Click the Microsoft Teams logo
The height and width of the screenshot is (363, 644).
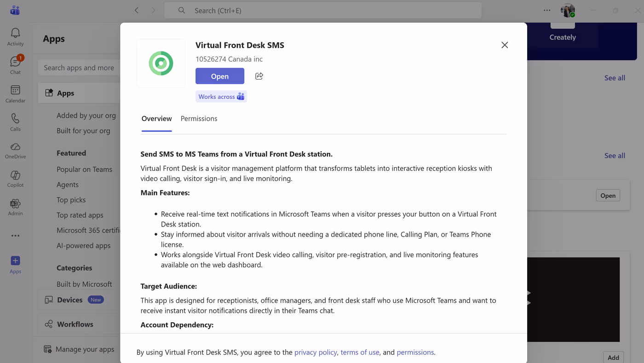(15, 10)
